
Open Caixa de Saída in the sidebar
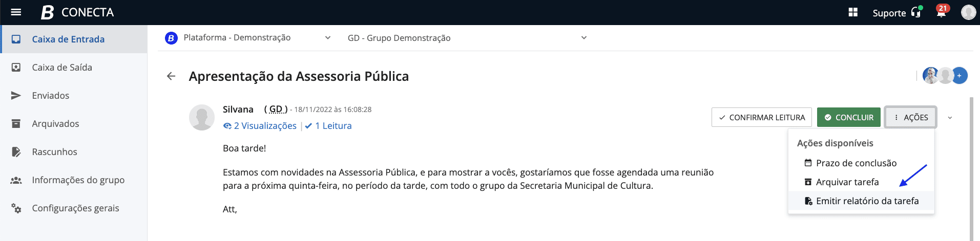point(62,68)
